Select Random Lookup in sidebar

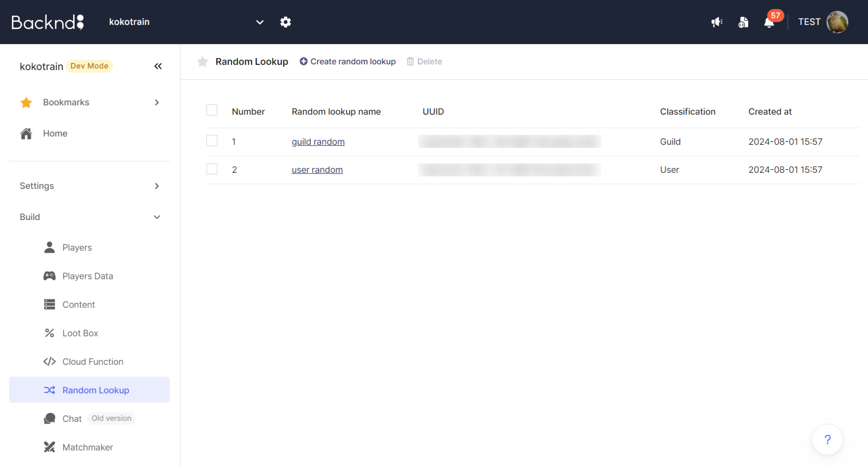89,390
